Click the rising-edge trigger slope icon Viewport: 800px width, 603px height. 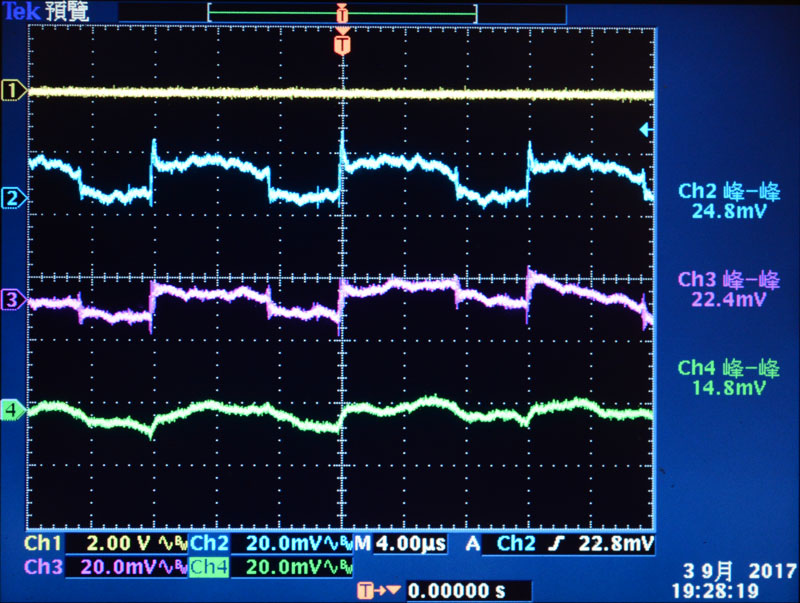click(555, 544)
